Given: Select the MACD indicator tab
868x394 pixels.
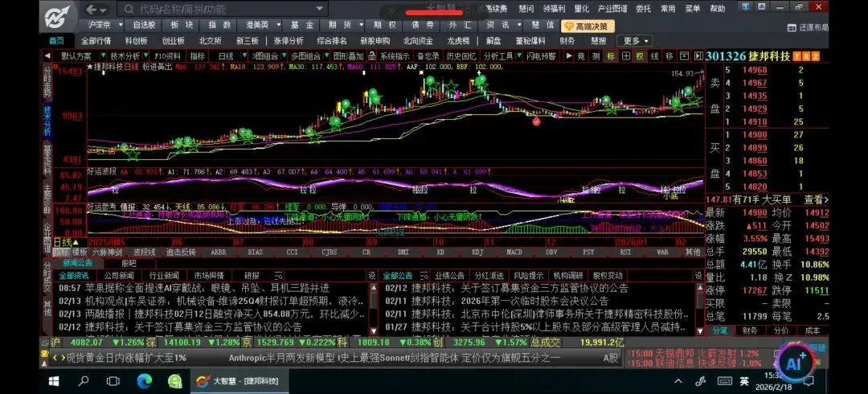Looking at the screenshot, I should click(514, 252).
